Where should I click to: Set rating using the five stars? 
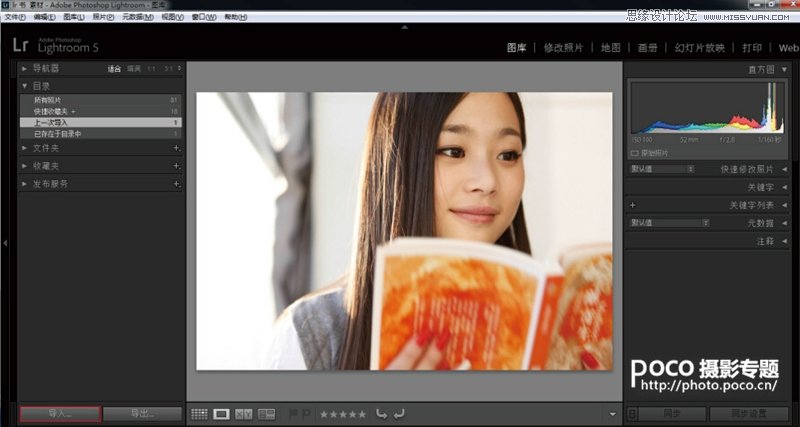tap(343, 414)
